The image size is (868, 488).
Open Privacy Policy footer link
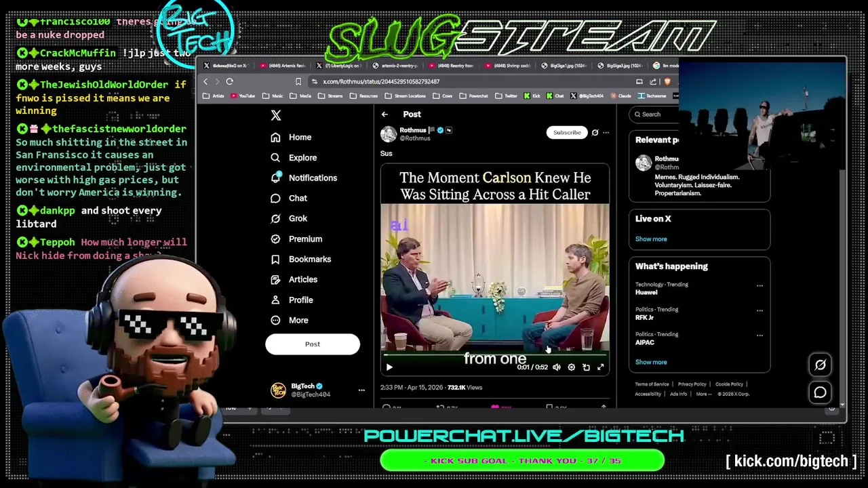pos(692,384)
